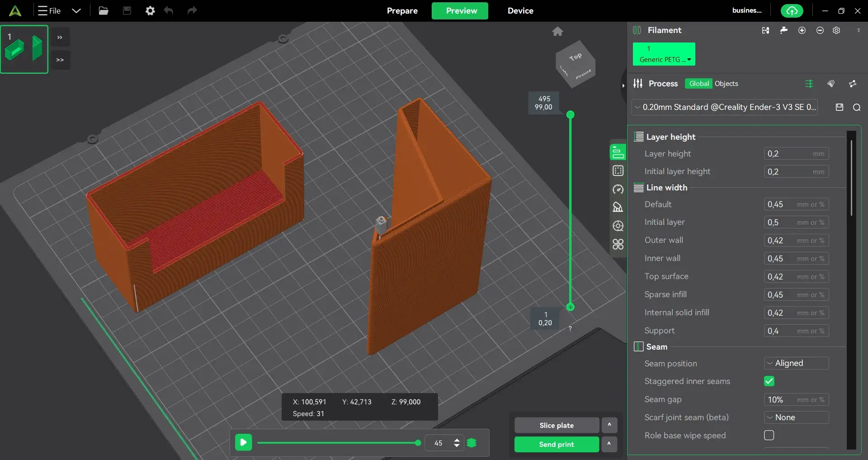Click the Send print button

[557, 444]
